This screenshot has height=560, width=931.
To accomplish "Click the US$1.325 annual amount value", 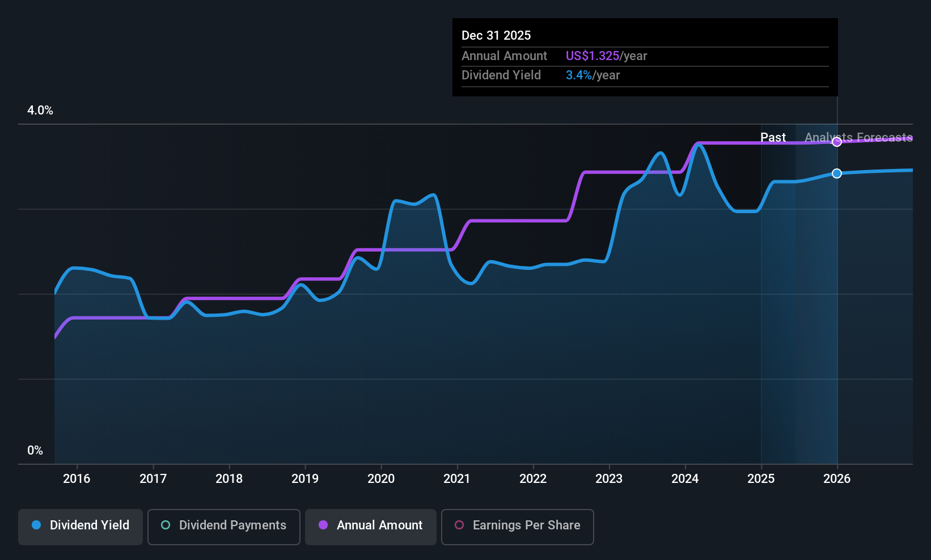I will pyautogui.click(x=593, y=56).
